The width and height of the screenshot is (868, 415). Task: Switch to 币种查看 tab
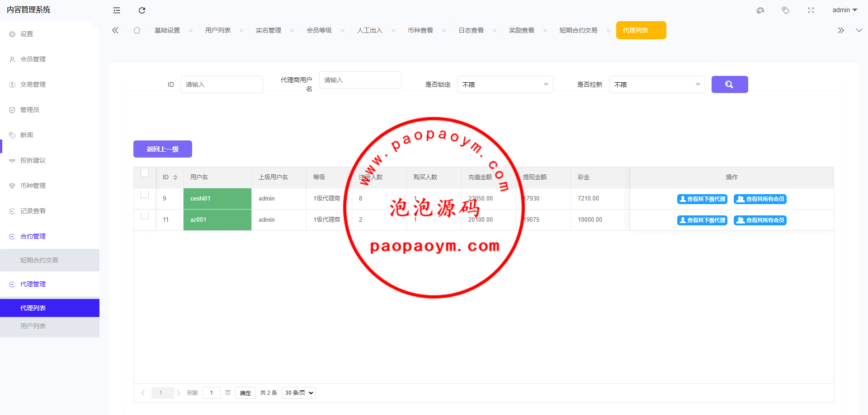pos(420,30)
